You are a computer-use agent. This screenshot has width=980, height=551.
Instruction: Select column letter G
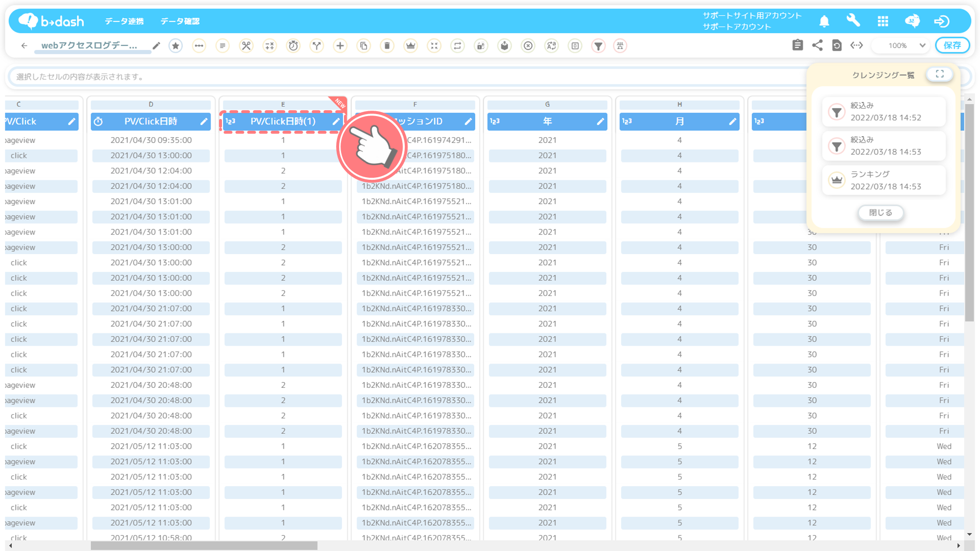[x=547, y=104]
